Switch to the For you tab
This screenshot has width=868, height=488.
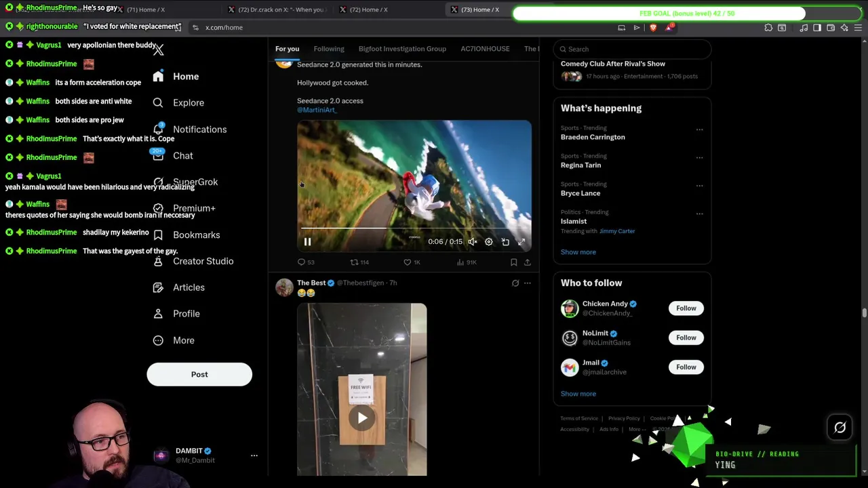287,49
